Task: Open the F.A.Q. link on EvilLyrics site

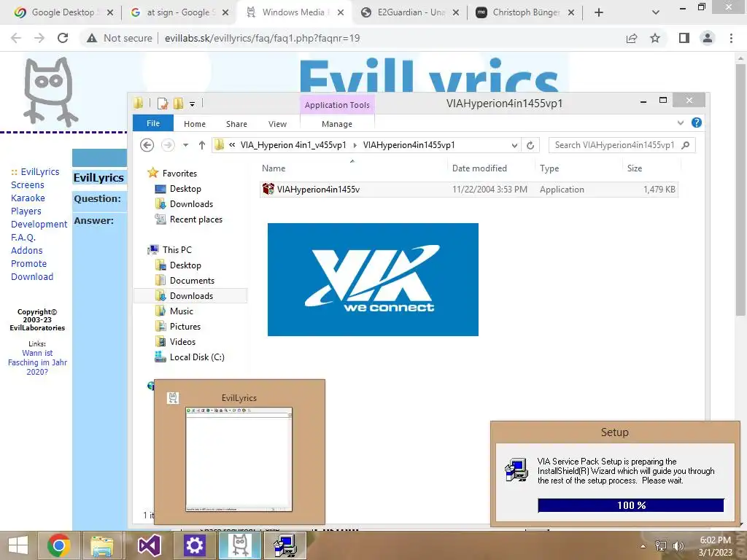Action: tap(23, 237)
